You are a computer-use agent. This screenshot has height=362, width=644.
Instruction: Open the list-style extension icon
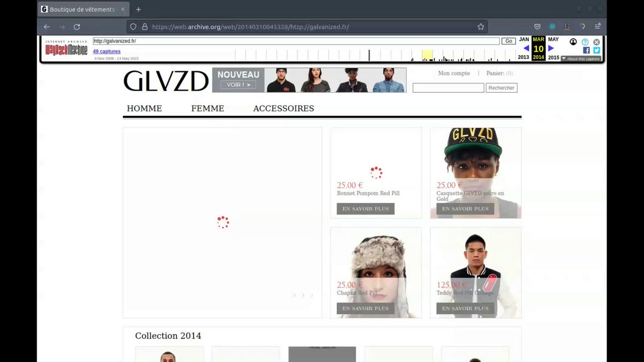(567, 26)
